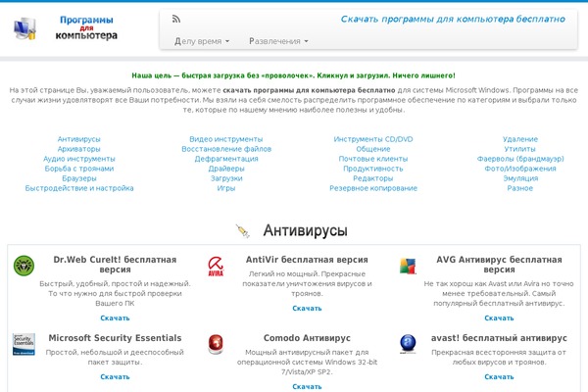Click the Microsoft Security Essentials icon
This screenshot has height=392, width=588.
24,344
